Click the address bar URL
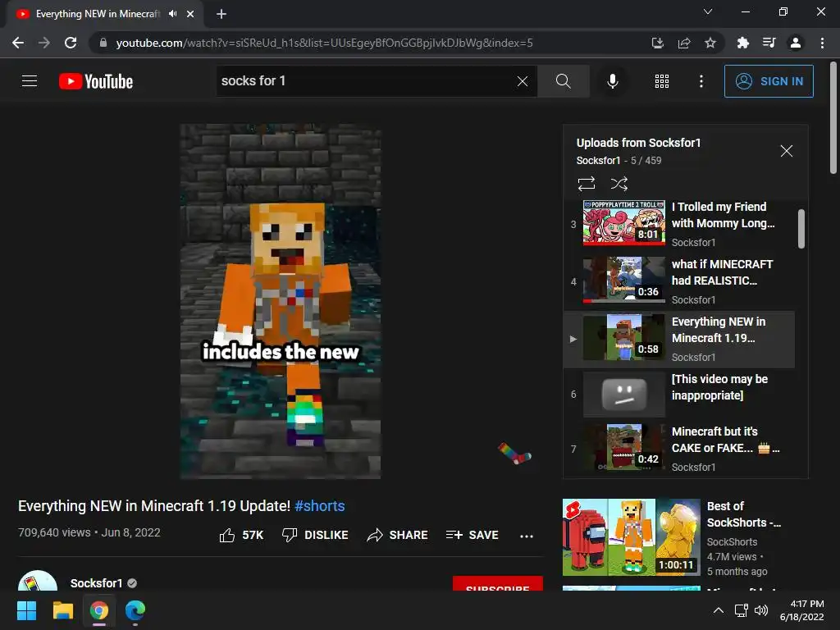The height and width of the screenshot is (630, 840). 324,43
